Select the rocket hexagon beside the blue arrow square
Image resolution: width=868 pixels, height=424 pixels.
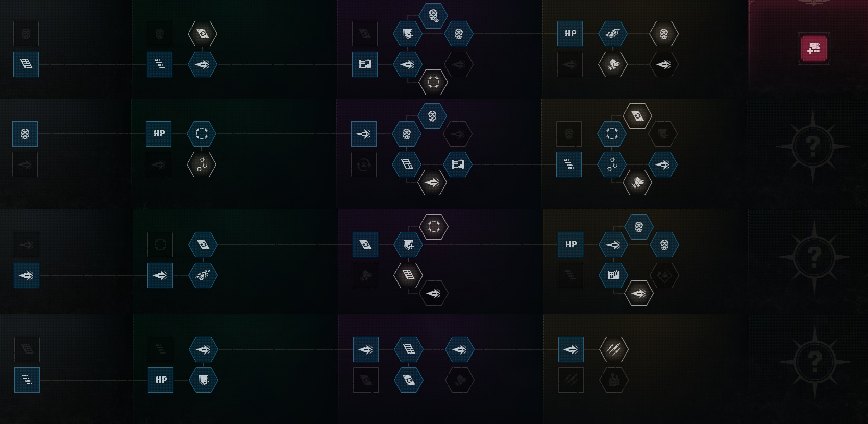pos(203,275)
